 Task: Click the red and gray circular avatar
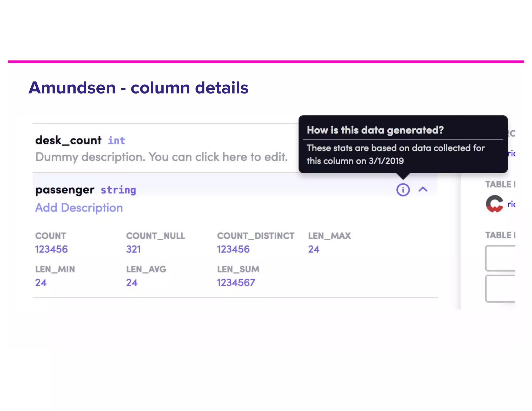click(x=494, y=204)
